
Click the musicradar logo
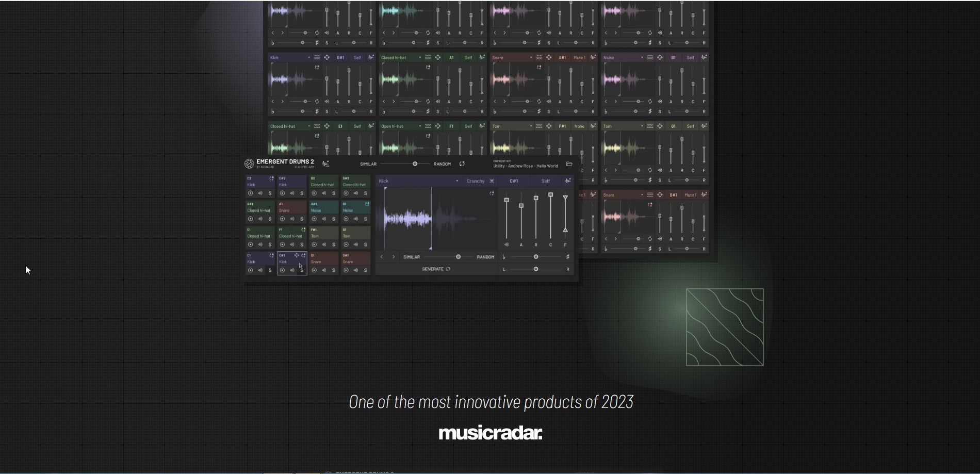coord(491,433)
